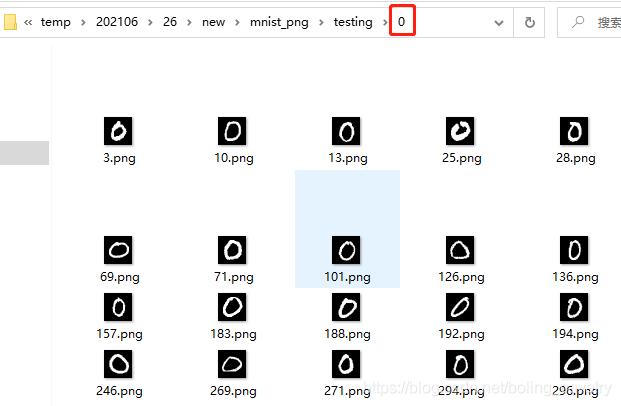Show hidden parent folders with double chevron
This screenshot has height=406, width=621.
(28, 23)
